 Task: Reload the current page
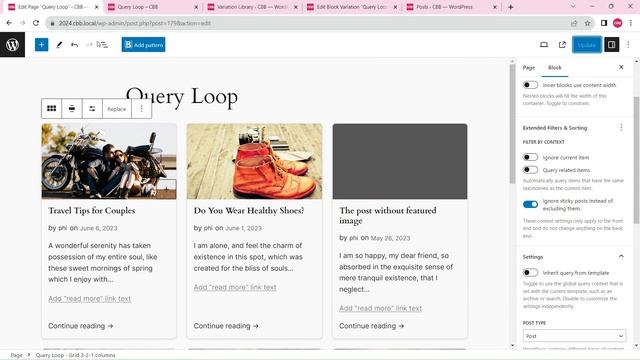pyautogui.click(x=36, y=23)
